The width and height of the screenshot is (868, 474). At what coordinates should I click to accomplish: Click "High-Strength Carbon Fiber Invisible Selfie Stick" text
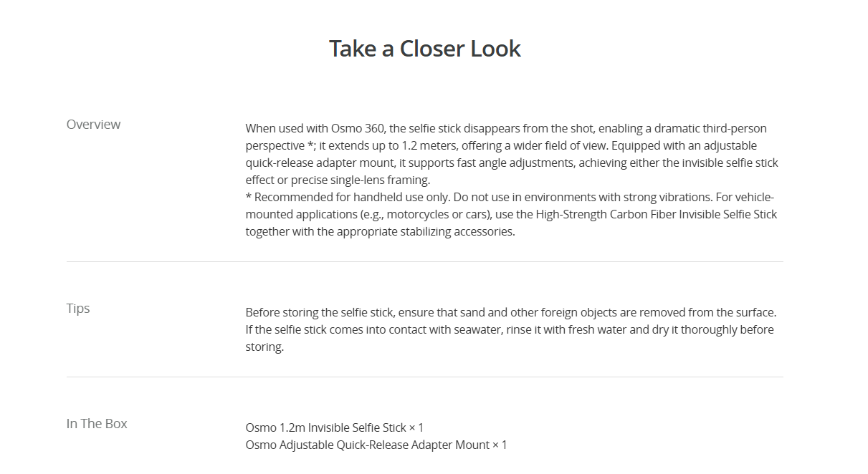pos(657,215)
